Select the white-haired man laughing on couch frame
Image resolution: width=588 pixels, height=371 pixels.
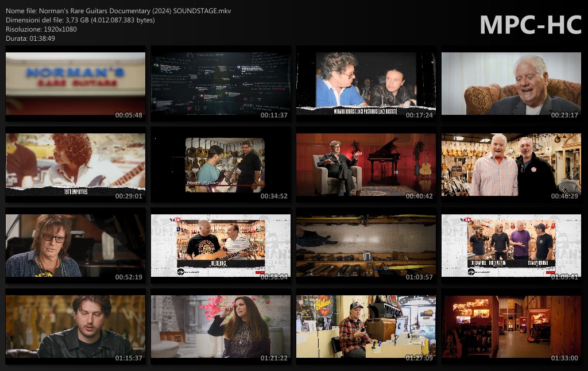511,84
